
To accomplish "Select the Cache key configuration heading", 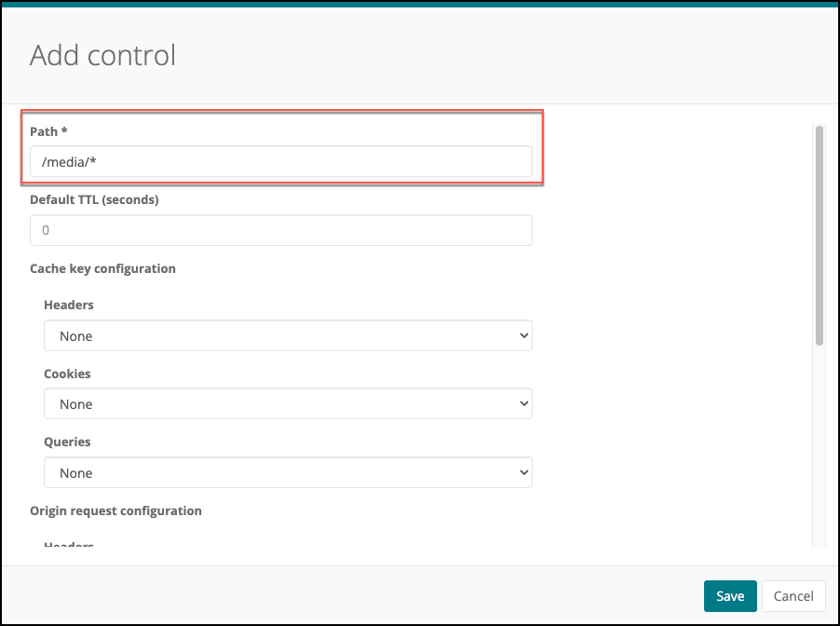I will [x=102, y=268].
